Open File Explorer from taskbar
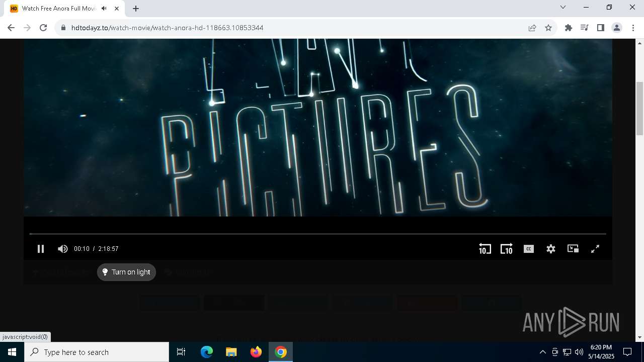This screenshot has width=644, height=362. 231,352
